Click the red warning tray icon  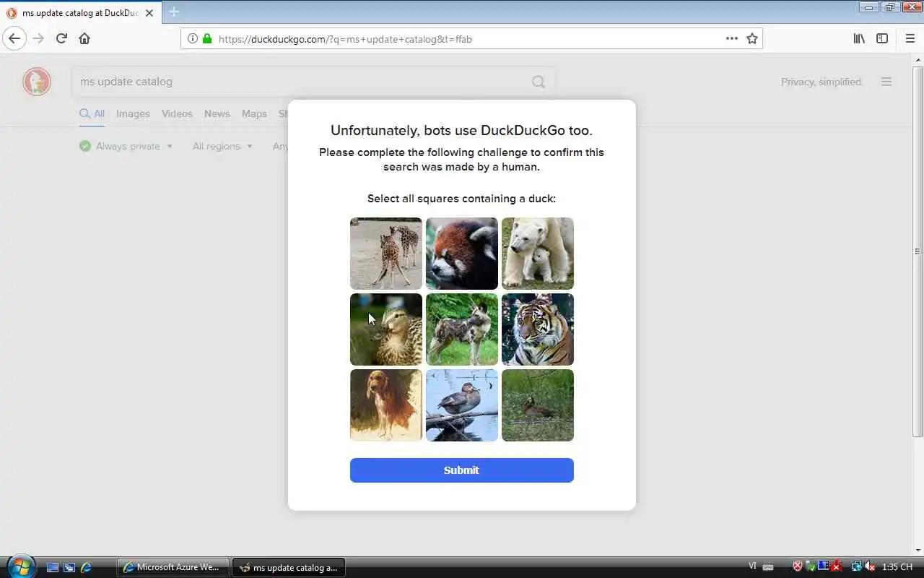point(837,567)
